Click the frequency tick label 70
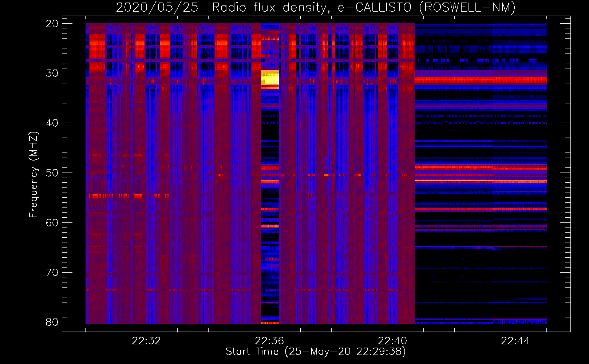The width and height of the screenshot is (589, 364). 52,273
